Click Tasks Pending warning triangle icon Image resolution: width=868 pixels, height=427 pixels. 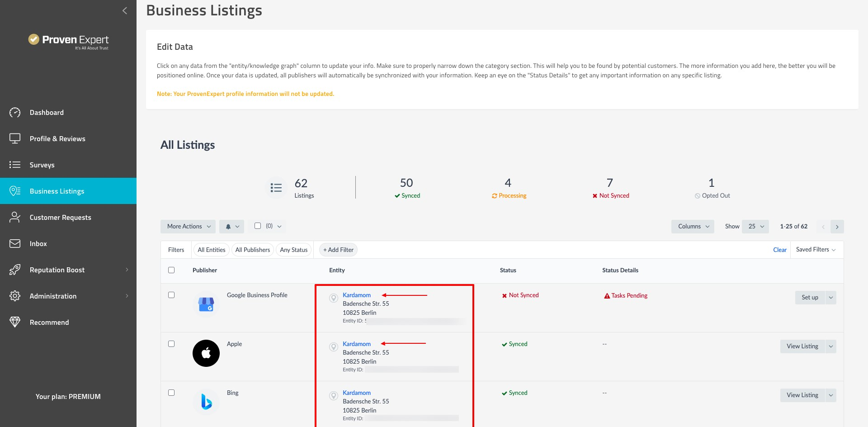point(607,296)
